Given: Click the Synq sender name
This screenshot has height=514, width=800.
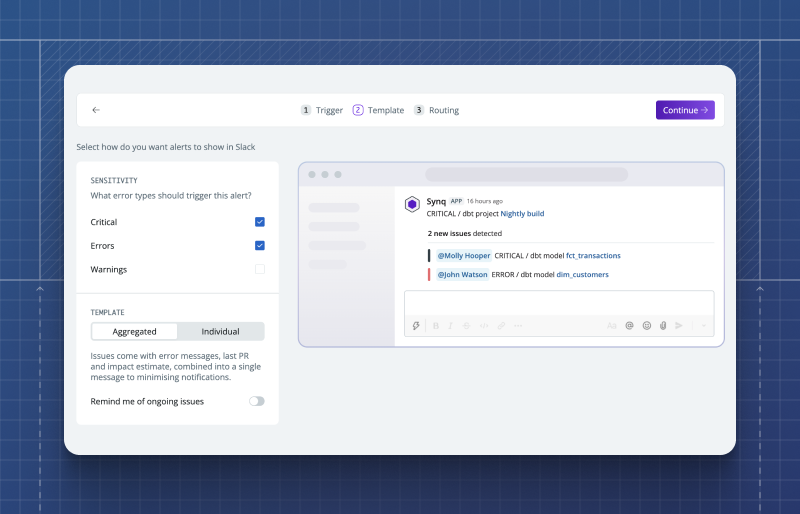Looking at the screenshot, I should tap(436, 202).
